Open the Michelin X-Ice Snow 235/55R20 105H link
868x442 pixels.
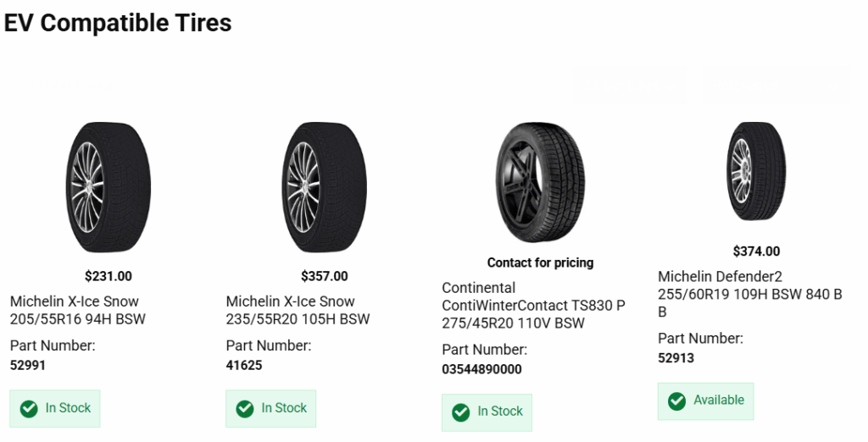coord(298,311)
